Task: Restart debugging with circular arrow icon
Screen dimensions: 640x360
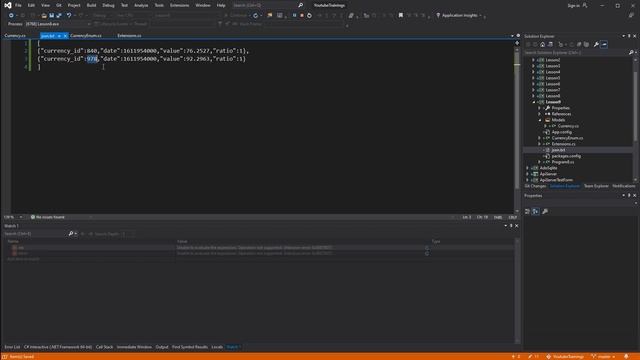Action: pos(309,16)
